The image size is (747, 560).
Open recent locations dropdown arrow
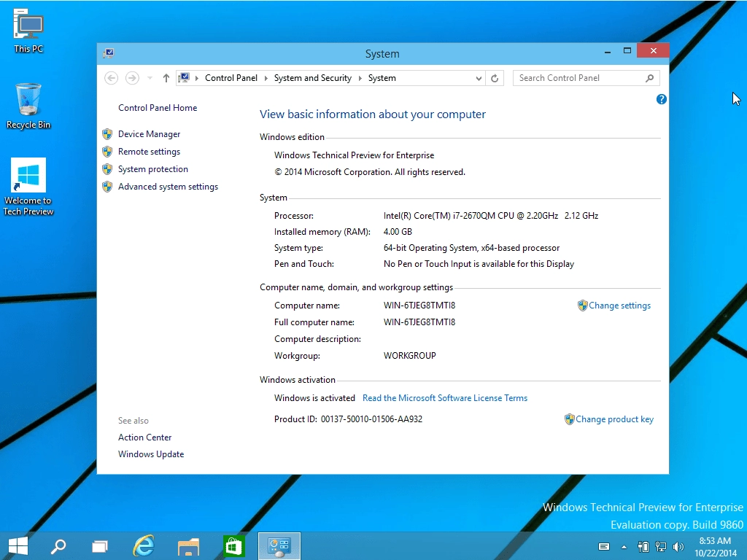pyautogui.click(x=150, y=78)
